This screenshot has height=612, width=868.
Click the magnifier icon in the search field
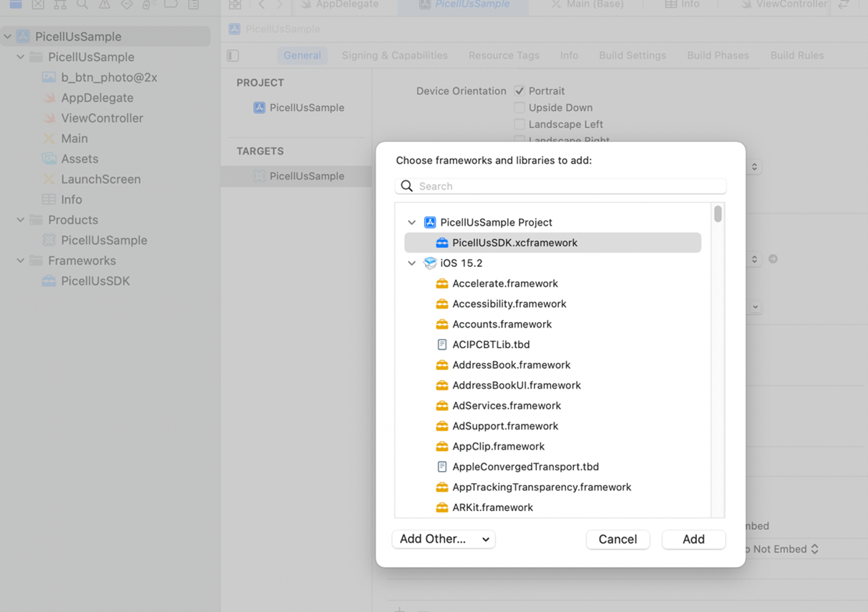click(407, 186)
